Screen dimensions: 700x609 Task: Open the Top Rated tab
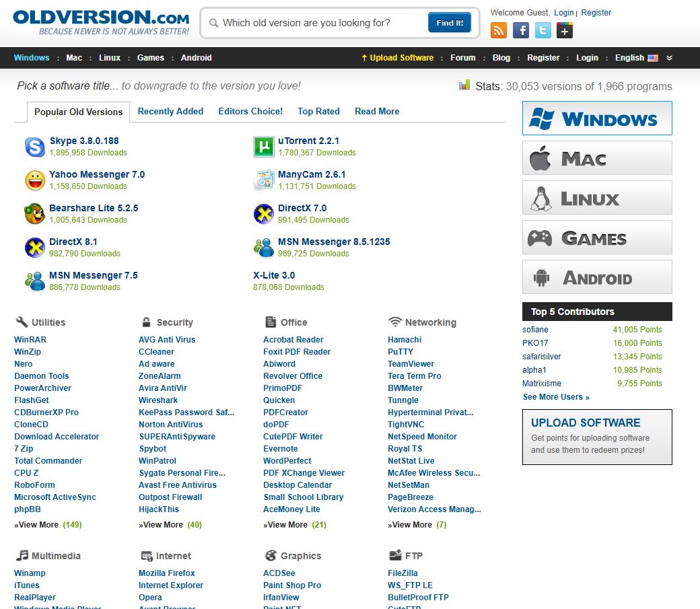point(318,112)
